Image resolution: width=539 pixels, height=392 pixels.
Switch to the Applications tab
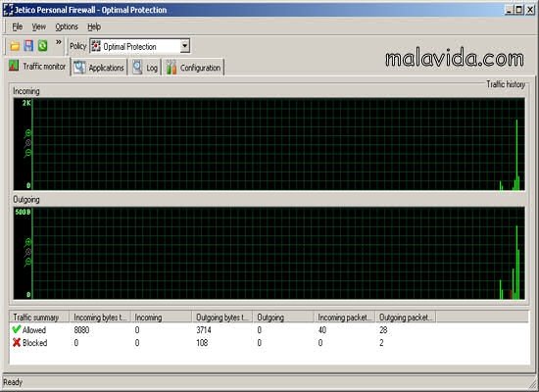pos(99,68)
